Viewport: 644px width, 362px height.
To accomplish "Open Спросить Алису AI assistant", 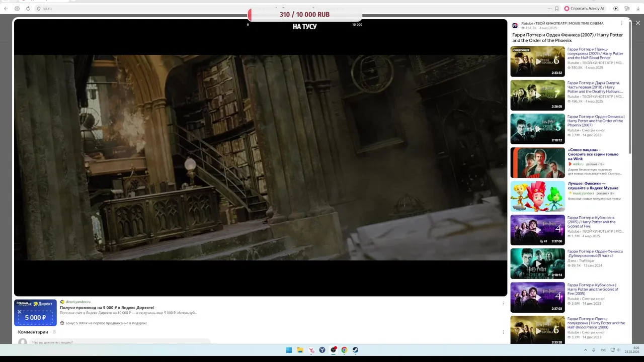I will coord(584,9).
